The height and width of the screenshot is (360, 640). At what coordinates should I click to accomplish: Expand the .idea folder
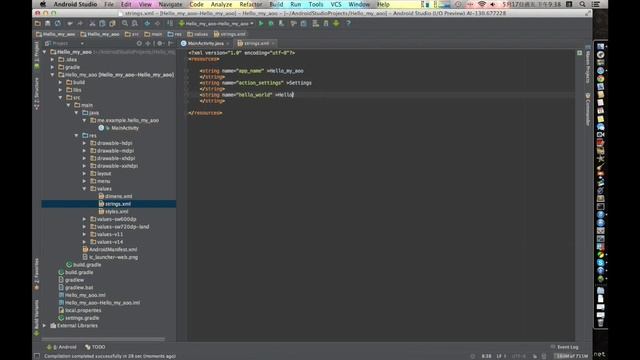[52, 60]
